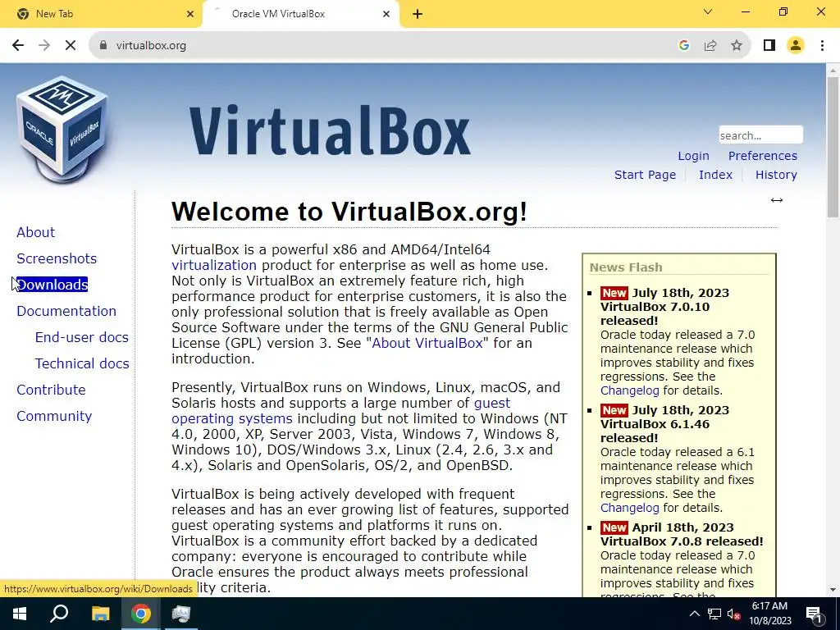Open the "About VirtualBox" link
840x630 pixels.
pos(427,343)
